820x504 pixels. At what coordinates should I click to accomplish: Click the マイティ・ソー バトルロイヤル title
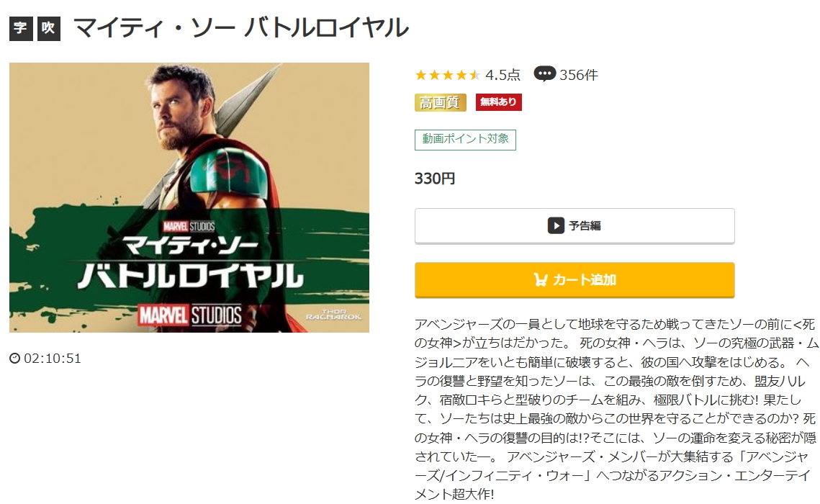pyautogui.click(x=241, y=28)
